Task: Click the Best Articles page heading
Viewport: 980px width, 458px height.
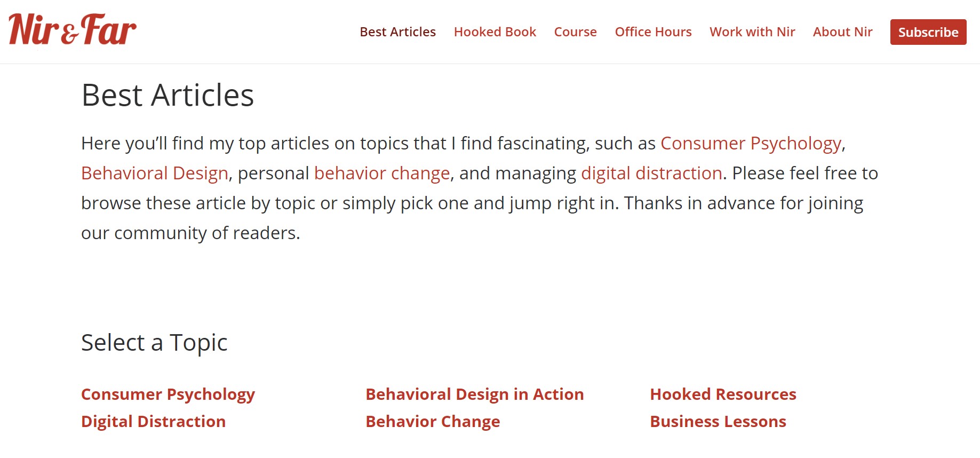Action: coord(168,96)
